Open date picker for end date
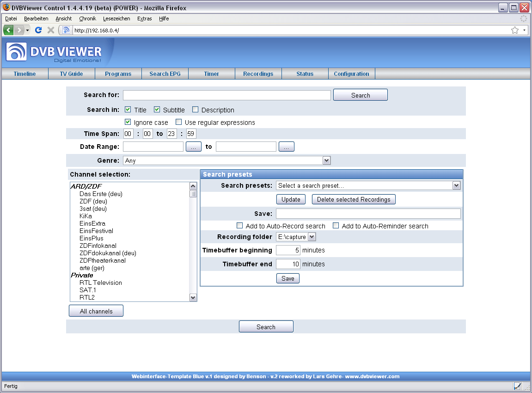 tap(286, 147)
